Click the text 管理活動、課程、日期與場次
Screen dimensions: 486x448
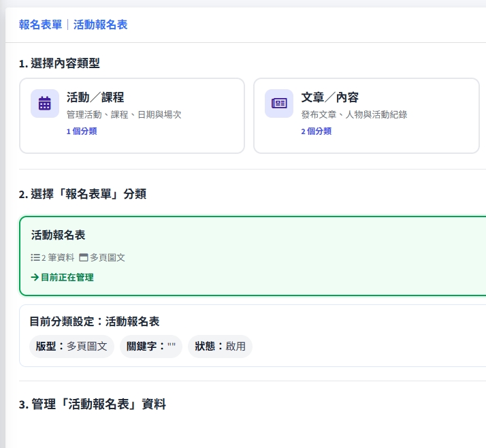click(124, 114)
